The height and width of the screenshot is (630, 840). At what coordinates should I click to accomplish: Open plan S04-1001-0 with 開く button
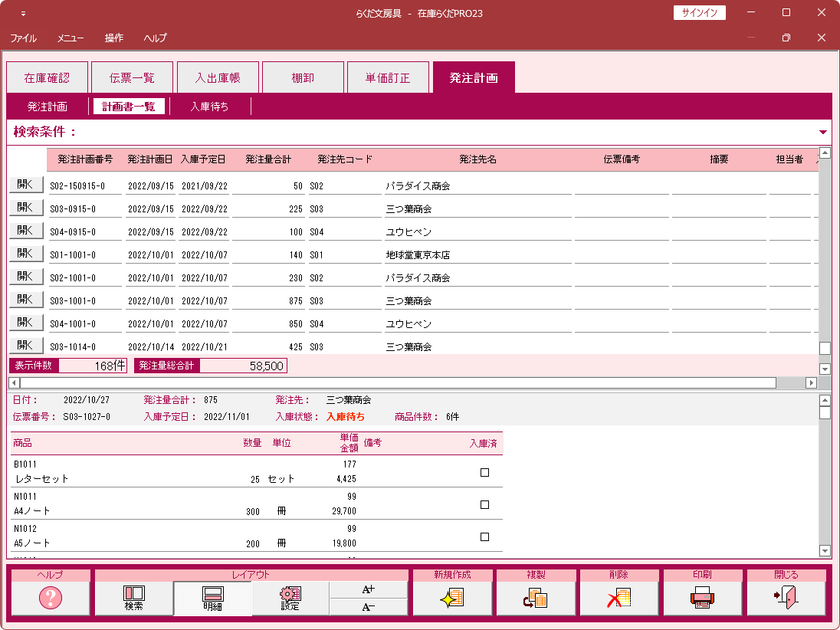tap(26, 323)
